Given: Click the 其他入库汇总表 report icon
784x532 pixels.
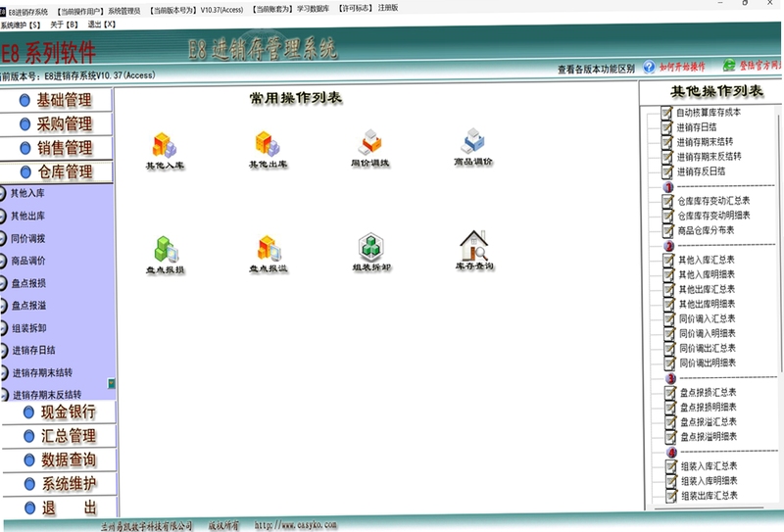Looking at the screenshot, I should [x=669, y=260].
